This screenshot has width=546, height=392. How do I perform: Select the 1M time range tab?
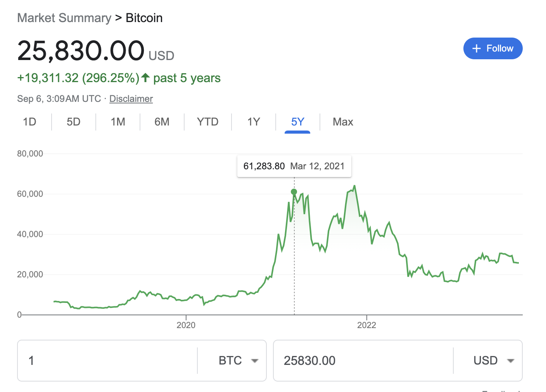[x=118, y=122]
